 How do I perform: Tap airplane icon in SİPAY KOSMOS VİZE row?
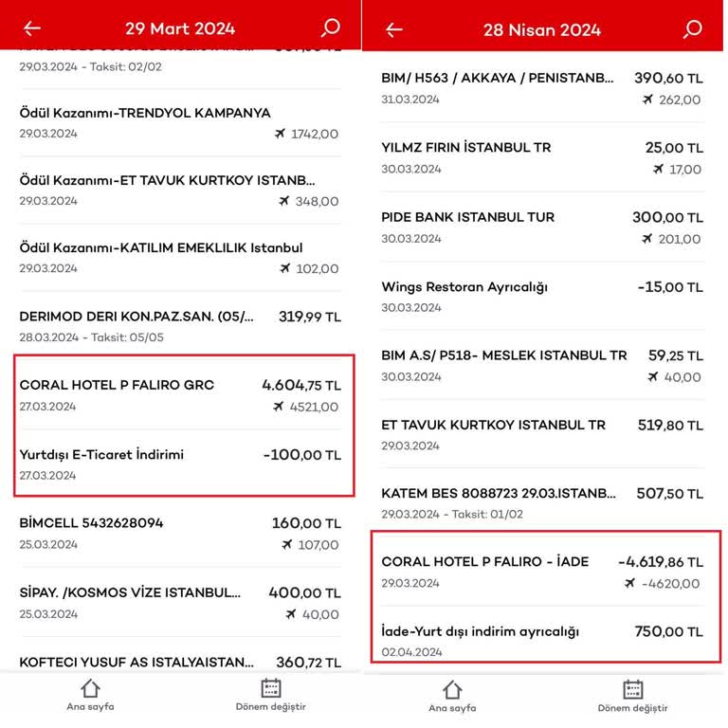[291, 614]
